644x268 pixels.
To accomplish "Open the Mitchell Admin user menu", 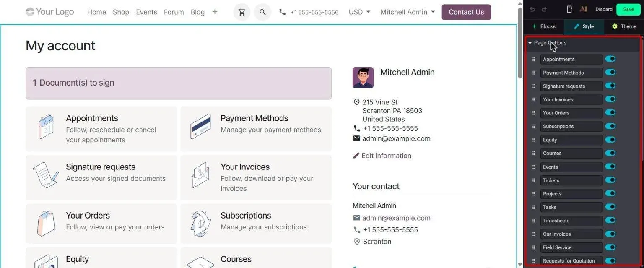I will 408,12.
